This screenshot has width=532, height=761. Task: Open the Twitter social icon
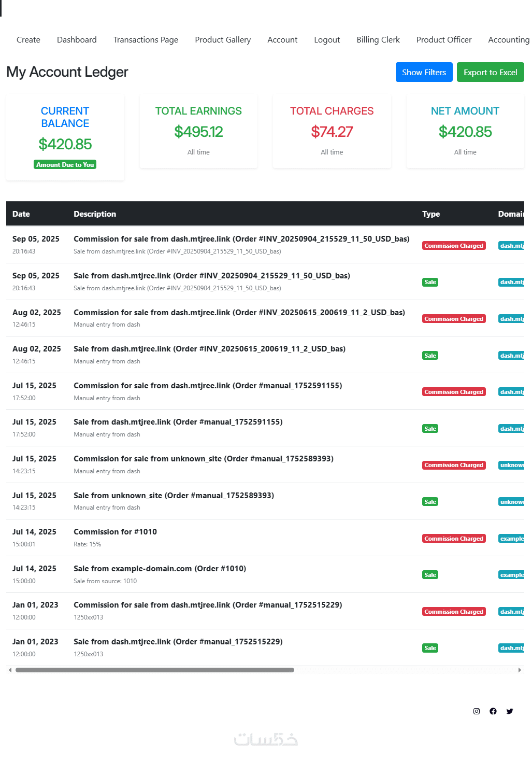pos(510,711)
